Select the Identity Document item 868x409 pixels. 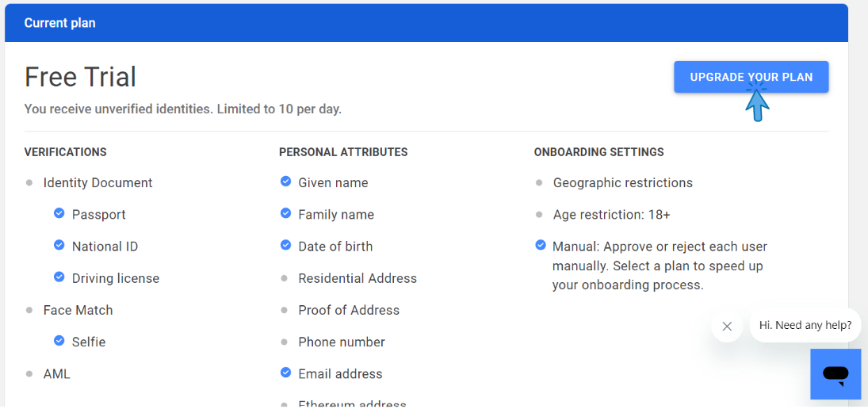(x=98, y=182)
